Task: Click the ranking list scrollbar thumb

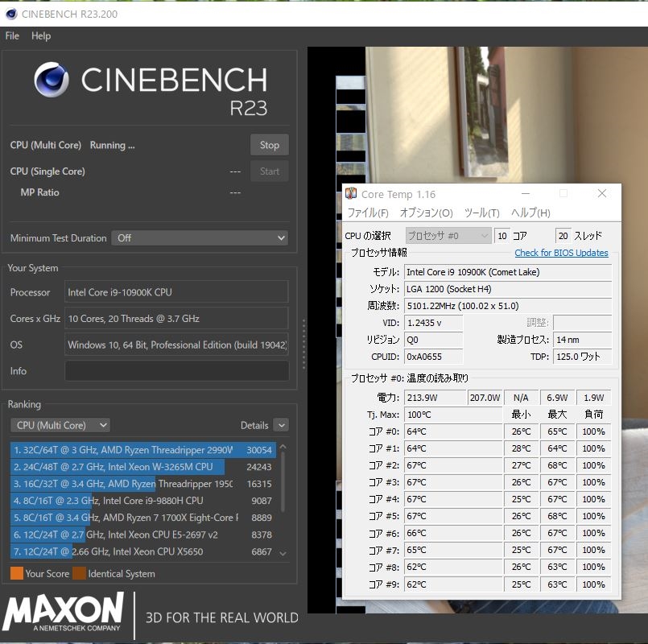Action: point(283,481)
